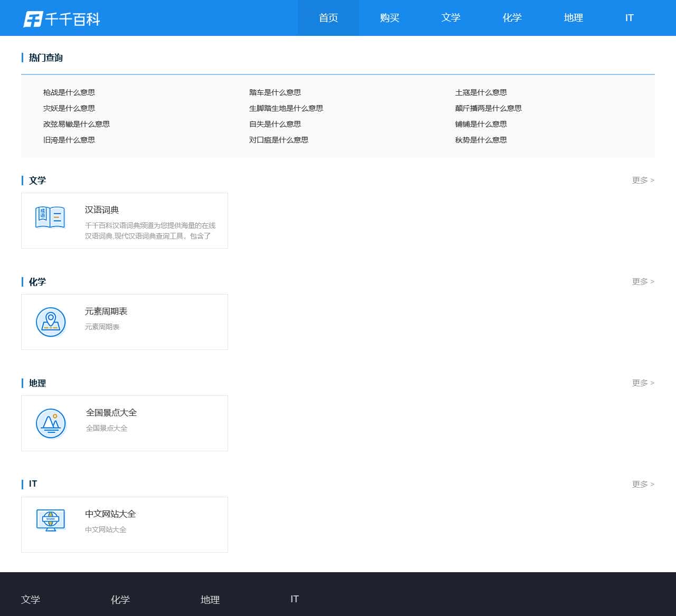Switch to 化学 in the top navigation
Image resolution: width=676 pixels, height=616 pixels.
(x=512, y=18)
